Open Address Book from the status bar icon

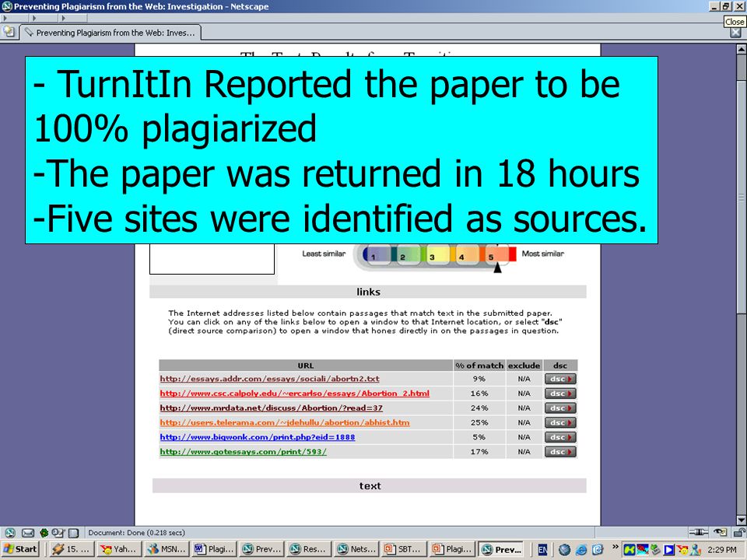58,533
